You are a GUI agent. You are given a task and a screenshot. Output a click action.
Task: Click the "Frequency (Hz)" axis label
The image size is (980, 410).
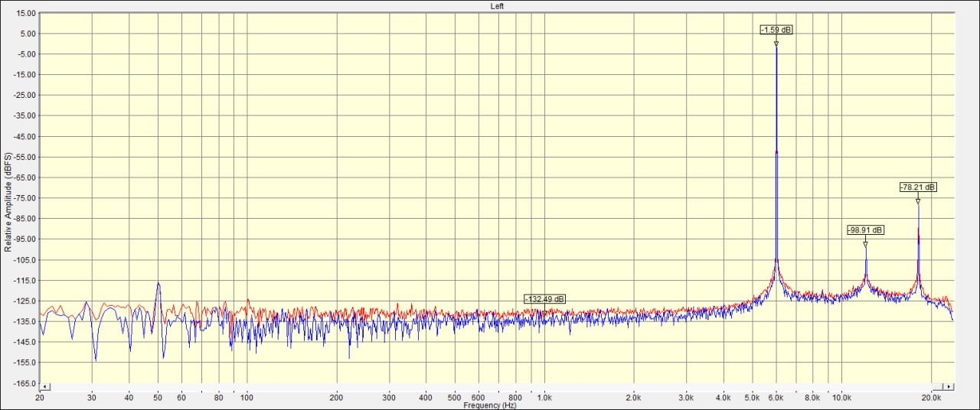coord(490,405)
